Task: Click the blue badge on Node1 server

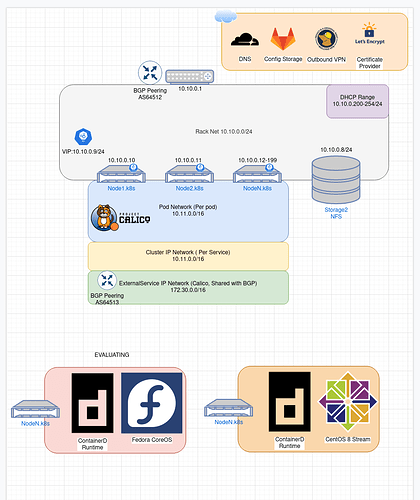Action: click(133, 167)
